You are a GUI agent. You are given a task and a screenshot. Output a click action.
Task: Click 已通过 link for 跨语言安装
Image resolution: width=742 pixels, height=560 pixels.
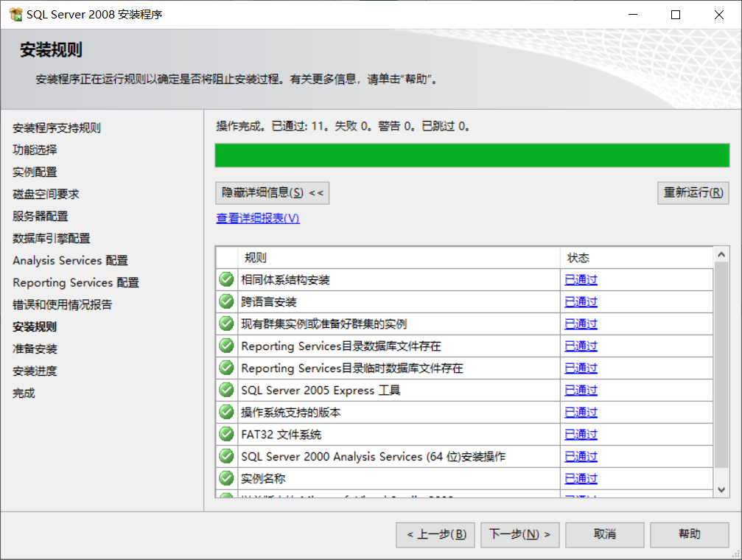point(581,301)
